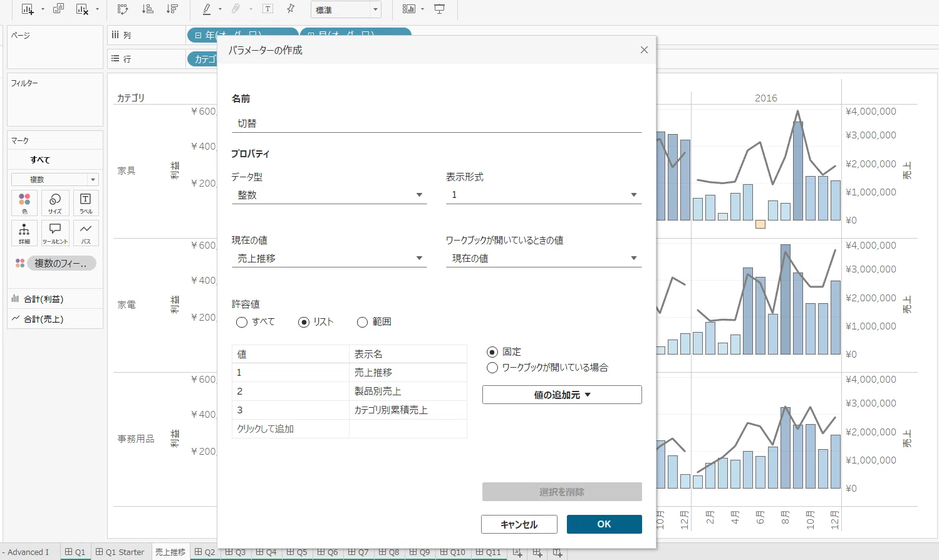The height and width of the screenshot is (560, 939).
Task: Click the OK button
Action: 604,524
